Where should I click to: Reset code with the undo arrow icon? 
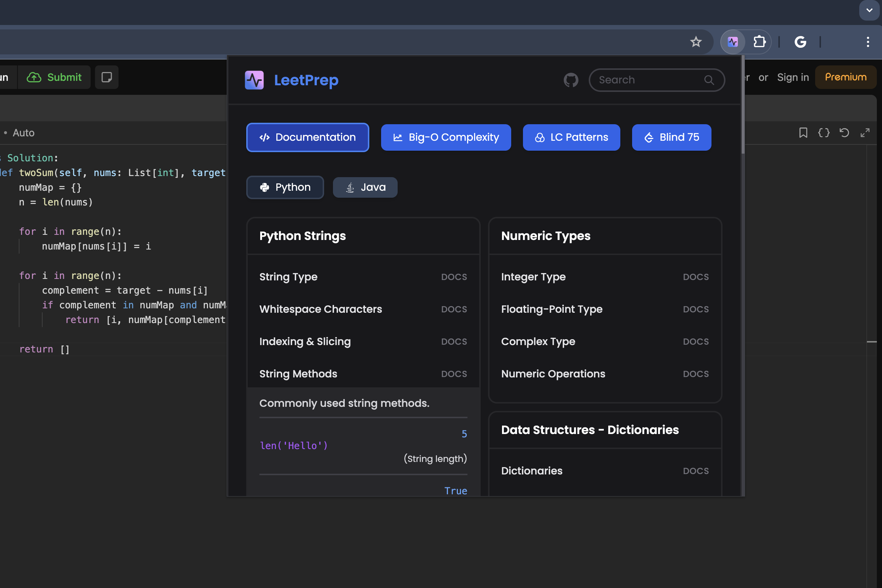coord(844,133)
